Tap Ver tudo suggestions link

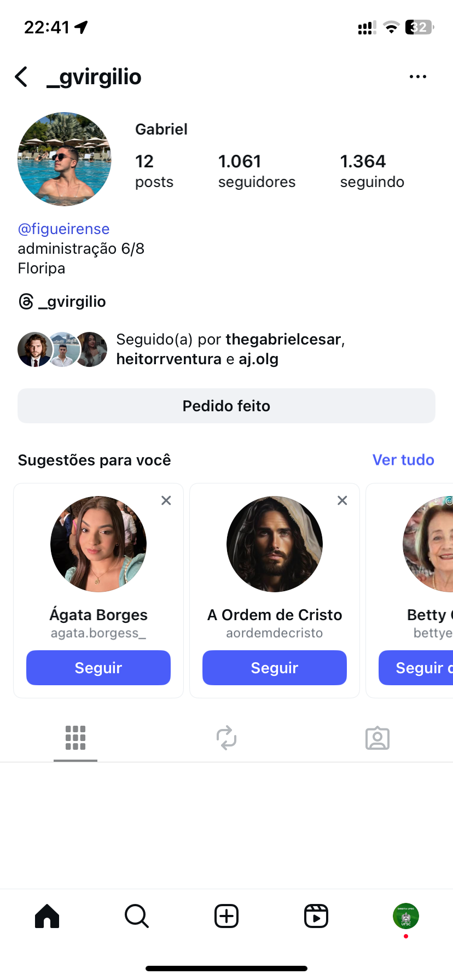click(403, 460)
